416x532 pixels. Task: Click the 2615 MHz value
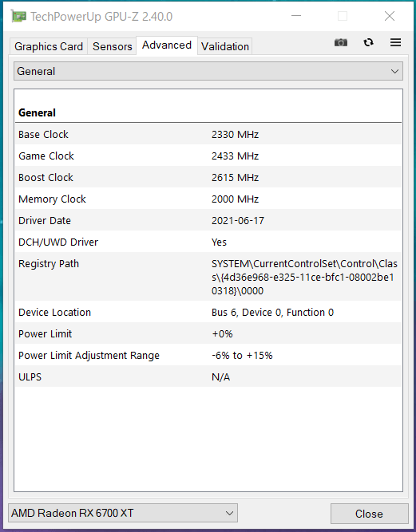point(235,177)
